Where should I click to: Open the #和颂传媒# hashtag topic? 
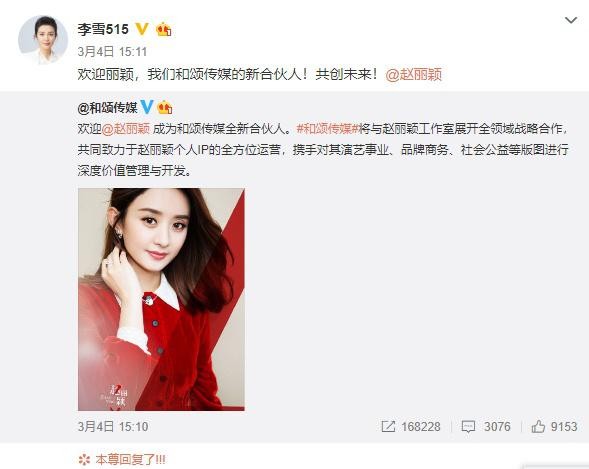click(328, 128)
